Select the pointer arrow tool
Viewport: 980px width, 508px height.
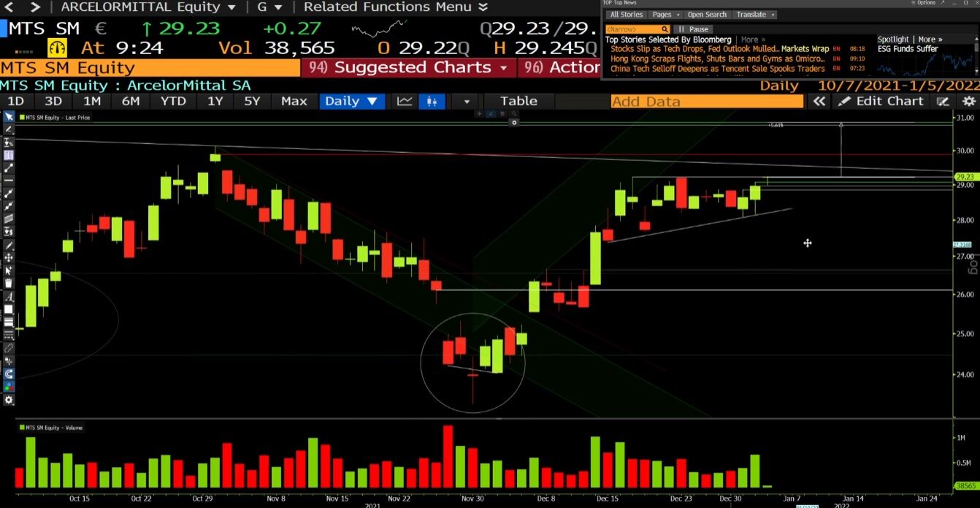click(9, 116)
